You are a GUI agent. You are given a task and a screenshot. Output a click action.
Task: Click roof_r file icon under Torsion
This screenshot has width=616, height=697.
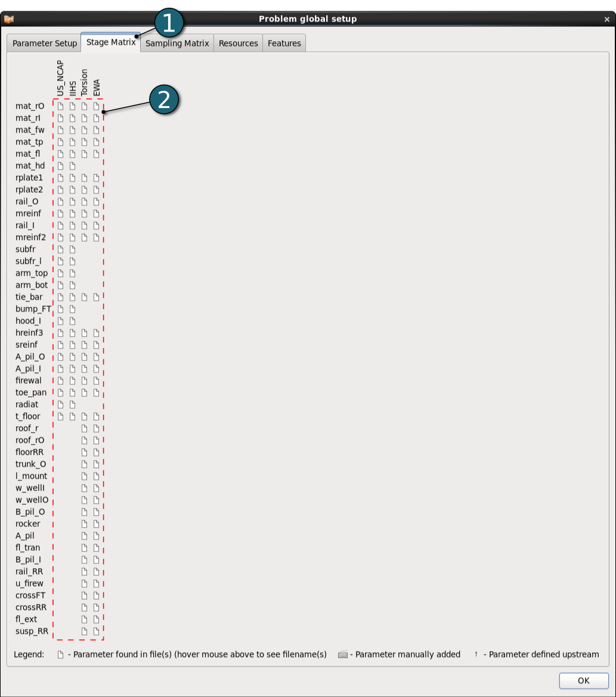point(85,428)
